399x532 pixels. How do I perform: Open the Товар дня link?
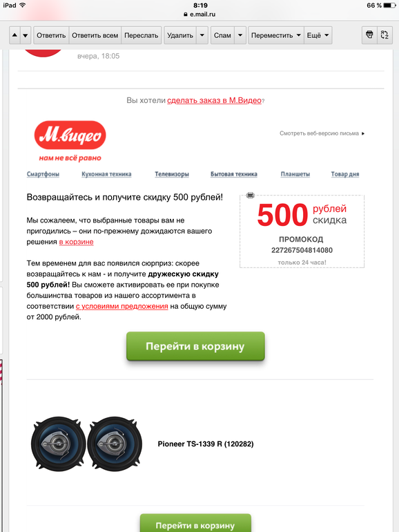(x=345, y=174)
